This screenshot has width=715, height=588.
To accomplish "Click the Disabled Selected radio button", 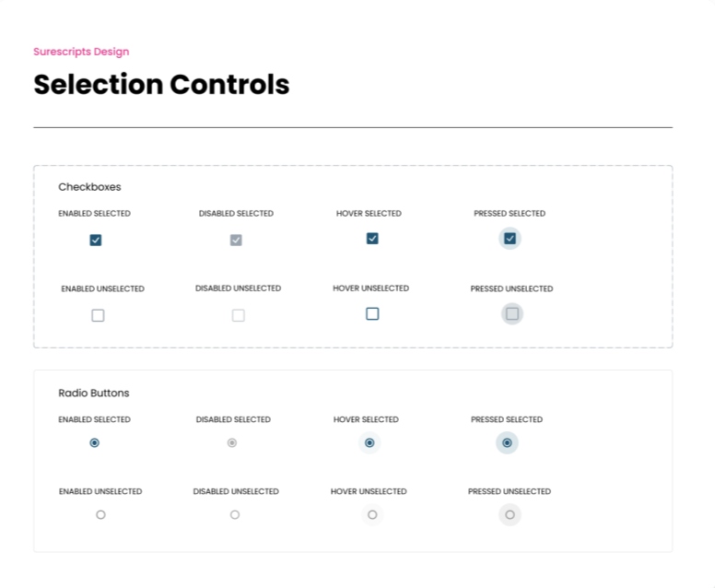I will click(x=232, y=443).
